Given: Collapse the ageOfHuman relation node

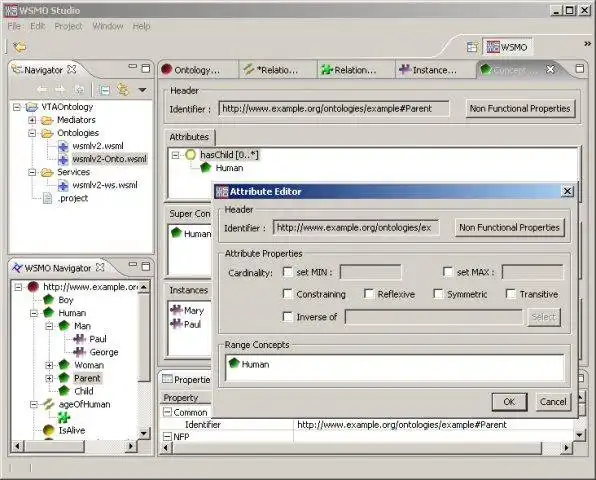Looking at the screenshot, I should tap(34, 404).
